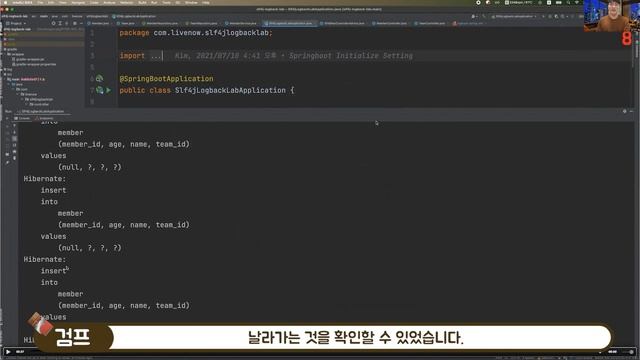Open Run tool window settings gear
Screen dimensions: 640x360
tap(624, 111)
